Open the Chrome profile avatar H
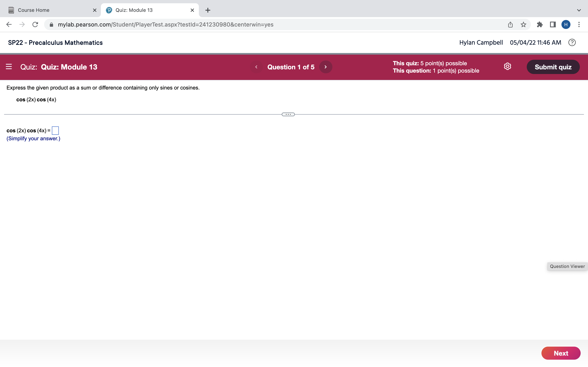 coord(566,24)
